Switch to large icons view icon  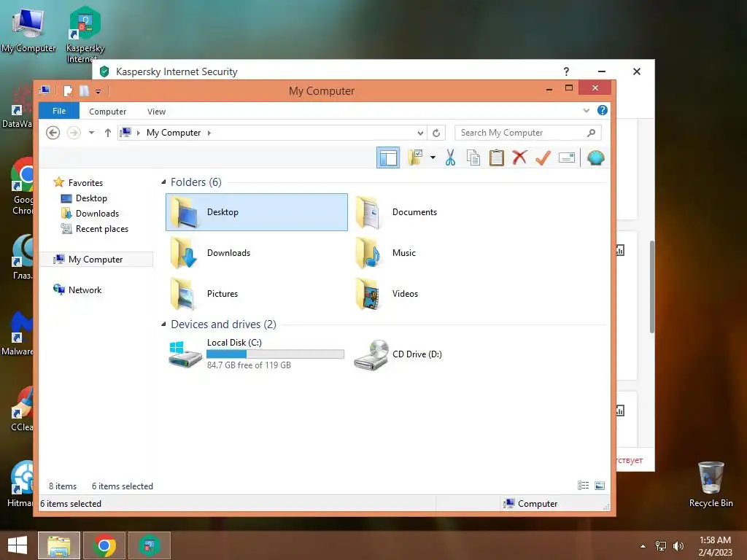600,485
